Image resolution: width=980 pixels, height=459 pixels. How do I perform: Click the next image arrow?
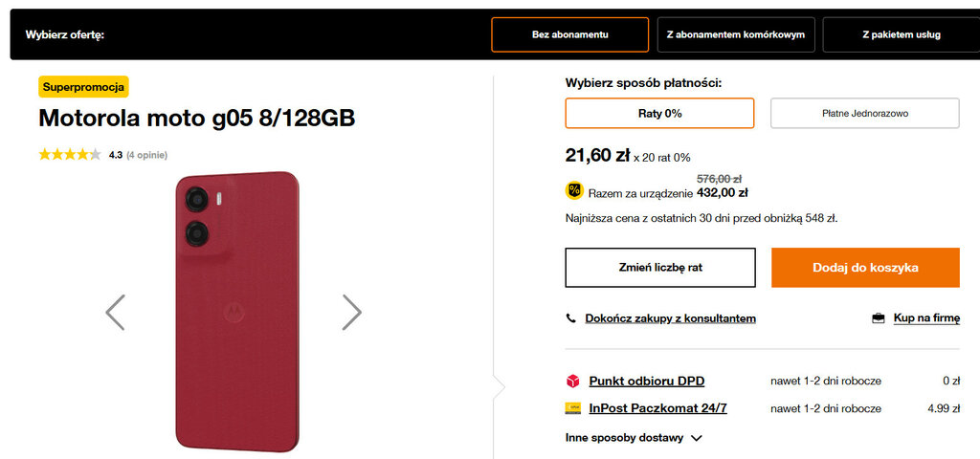pyautogui.click(x=351, y=312)
